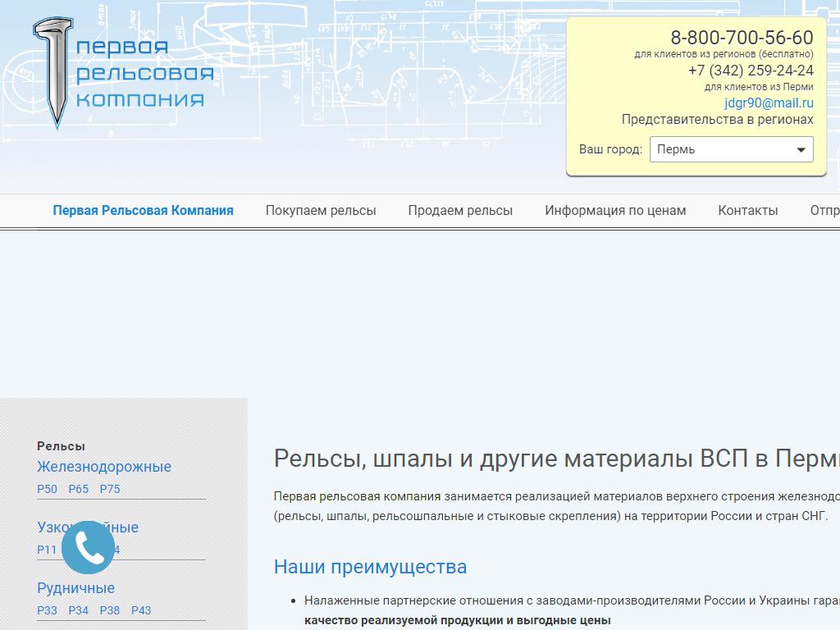Screen dimensions: 840x630
Task: Select the Р38 mine rail link
Action: pyautogui.click(x=110, y=610)
